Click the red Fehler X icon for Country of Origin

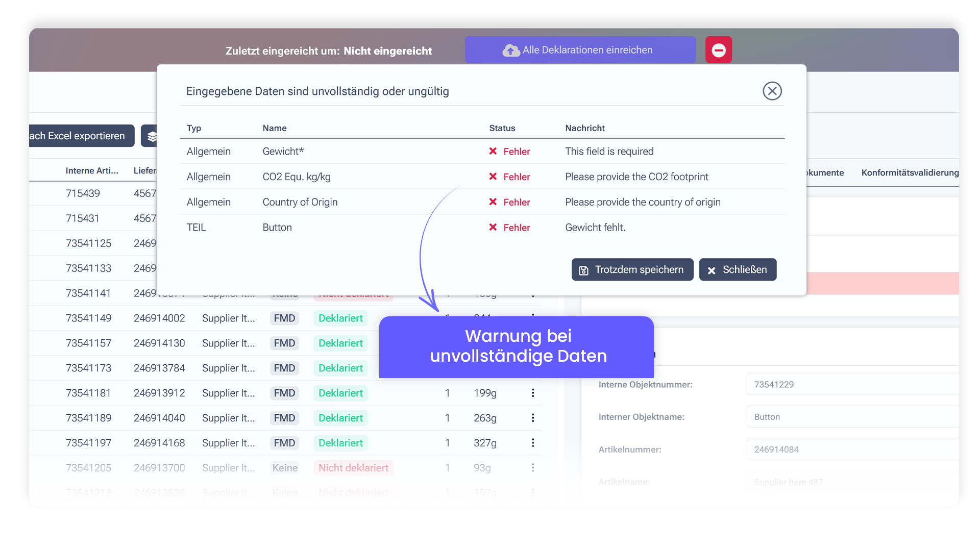(x=493, y=202)
